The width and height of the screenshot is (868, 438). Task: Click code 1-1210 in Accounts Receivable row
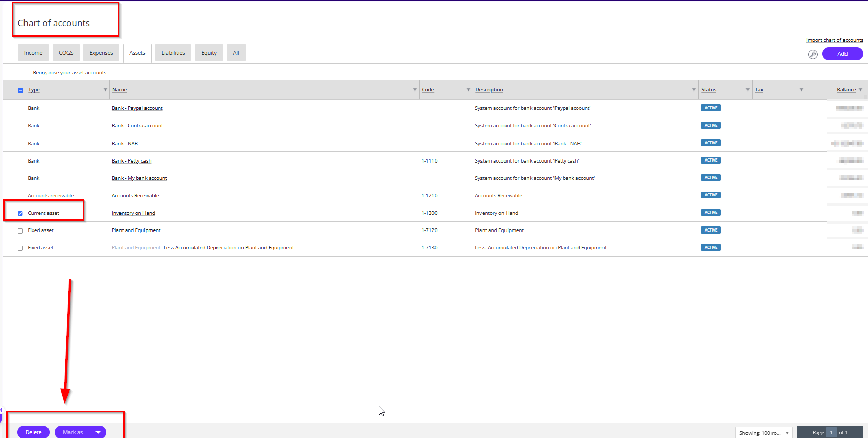[429, 196]
